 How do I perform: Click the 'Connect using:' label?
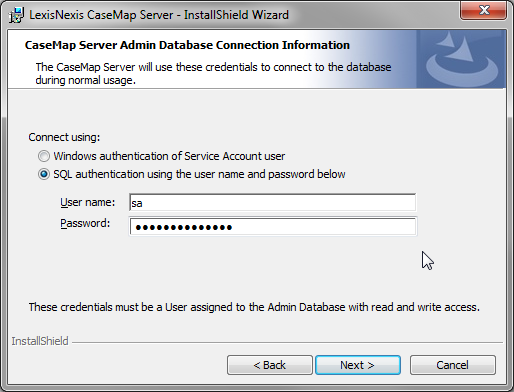coord(64,137)
